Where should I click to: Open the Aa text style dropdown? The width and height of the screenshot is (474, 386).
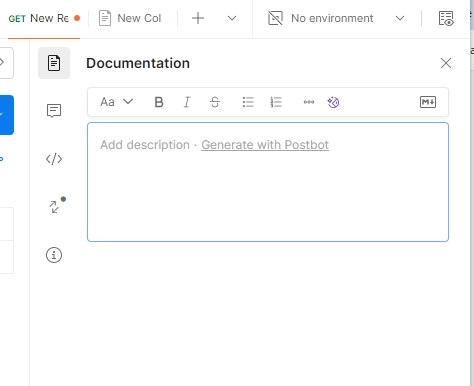[117, 102]
